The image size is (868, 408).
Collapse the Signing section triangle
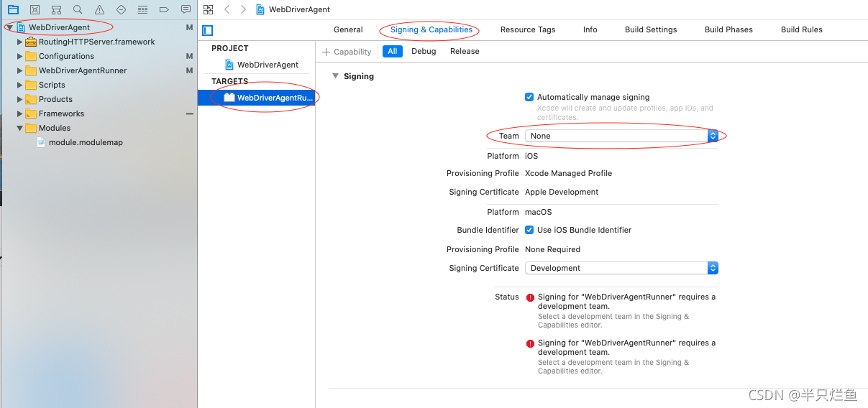click(x=335, y=76)
